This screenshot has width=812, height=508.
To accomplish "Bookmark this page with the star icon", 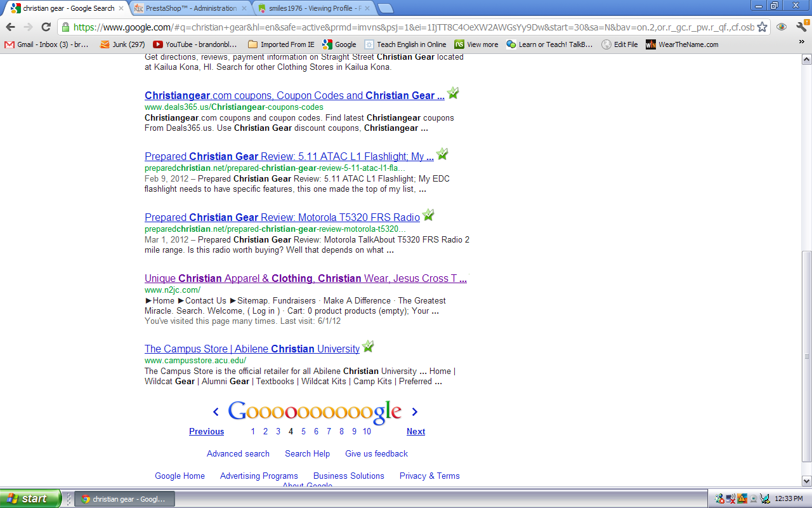I will point(763,27).
